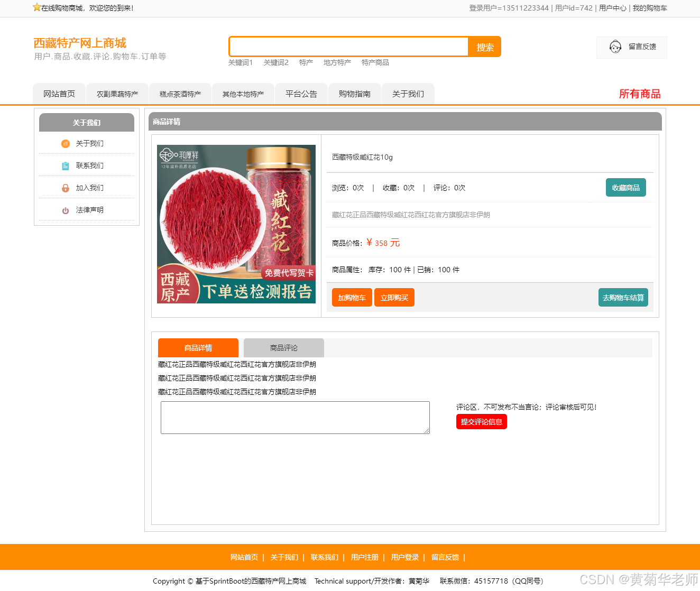Click the 收藏商品 button
This screenshot has height=591, width=700.
[x=626, y=188]
